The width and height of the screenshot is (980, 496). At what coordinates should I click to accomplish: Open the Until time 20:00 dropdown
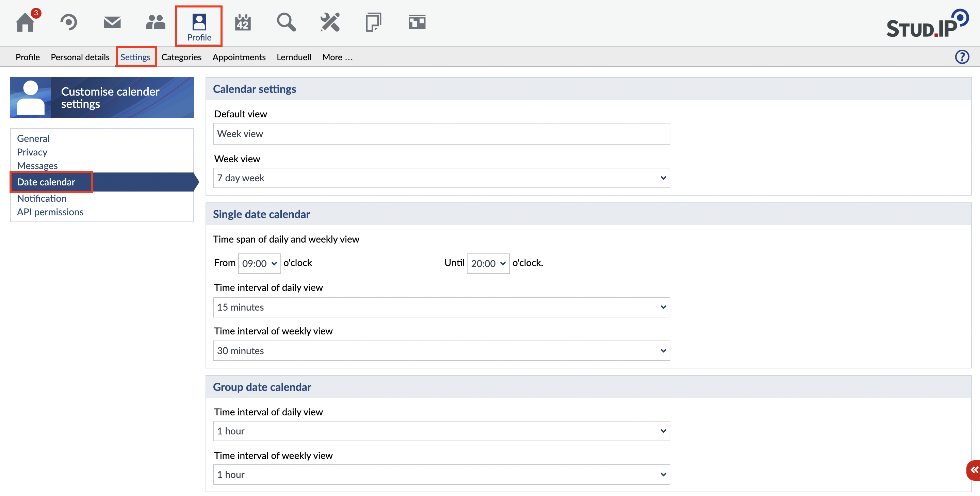pyautogui.click(x=488, y=264)
